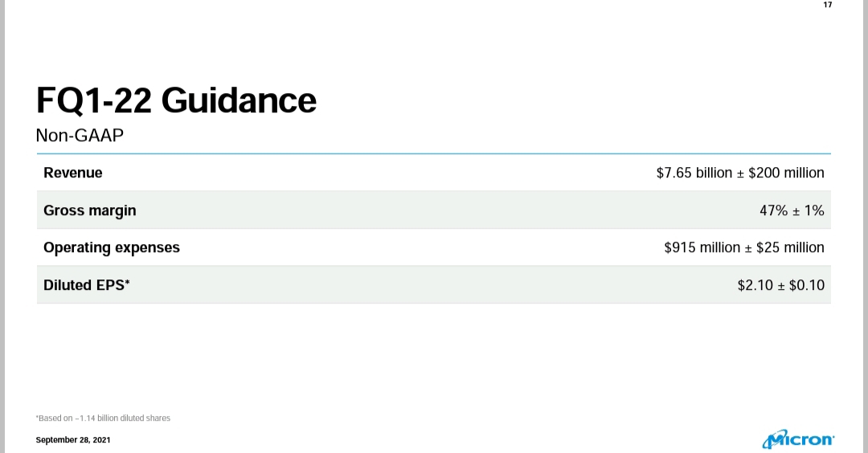Click the left gray page margin
868x453 pixels.
coord(2,226)
